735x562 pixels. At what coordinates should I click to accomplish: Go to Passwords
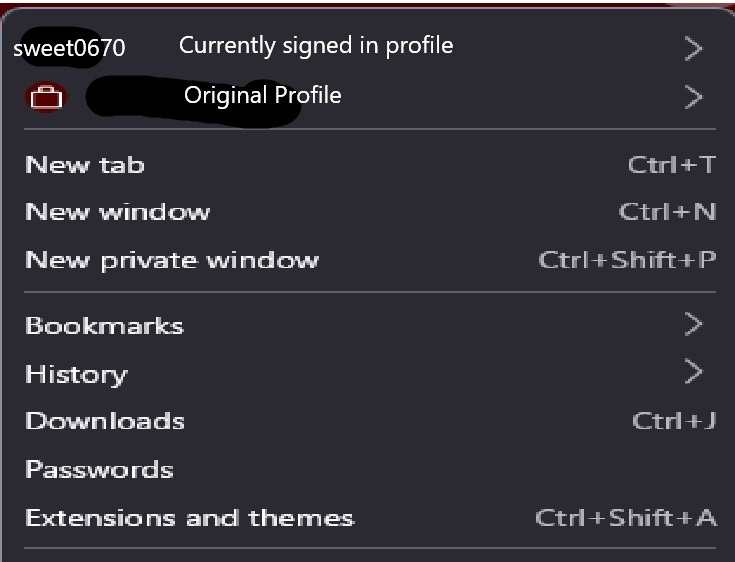pyautogui.click(x=99, y=469)
